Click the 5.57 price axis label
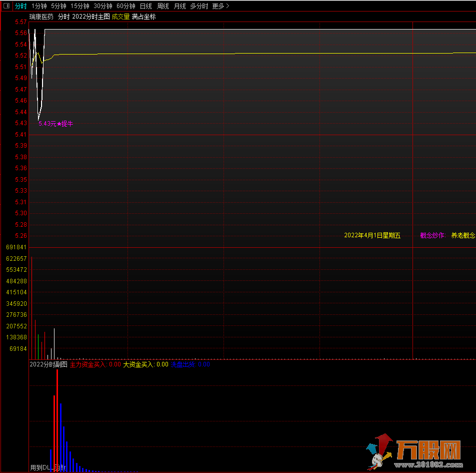Viewport: 476px width, 473px height. point(21,22)
